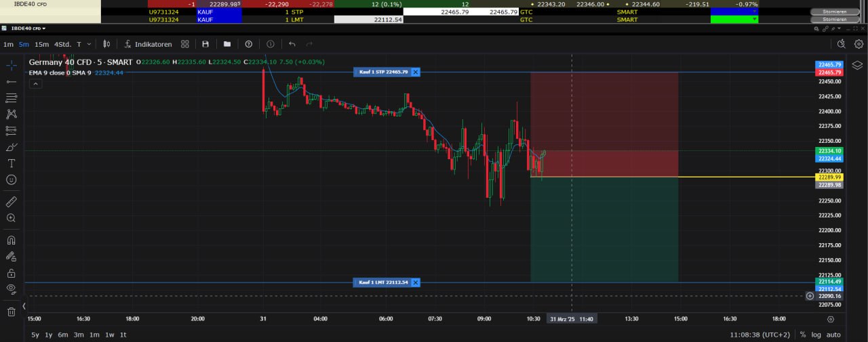Delete drawings with the trash icon

click(x=11, y=312)
